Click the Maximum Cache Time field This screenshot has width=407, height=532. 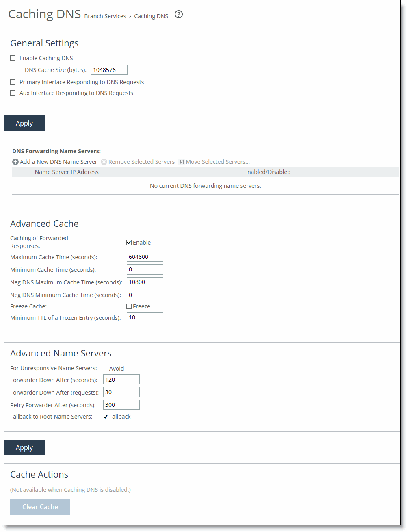click(x=145, y=256)
